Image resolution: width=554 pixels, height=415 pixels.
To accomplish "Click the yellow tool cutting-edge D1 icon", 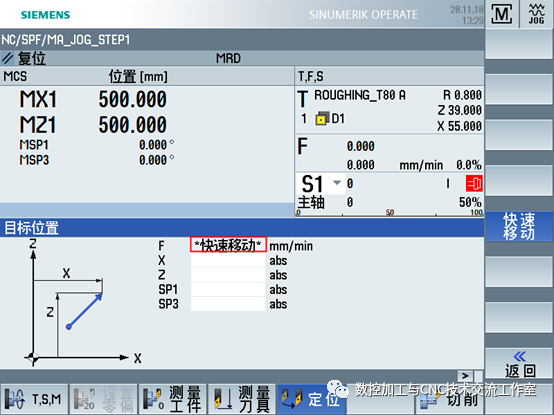I will [x=322, y=119].
